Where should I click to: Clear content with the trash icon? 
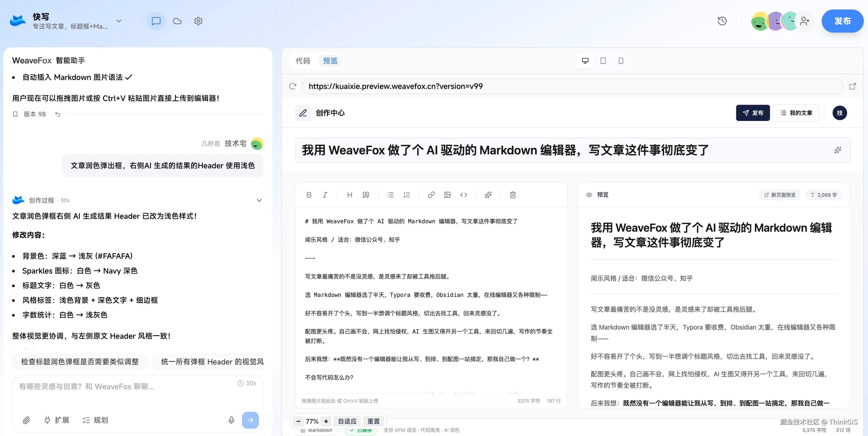513,195
